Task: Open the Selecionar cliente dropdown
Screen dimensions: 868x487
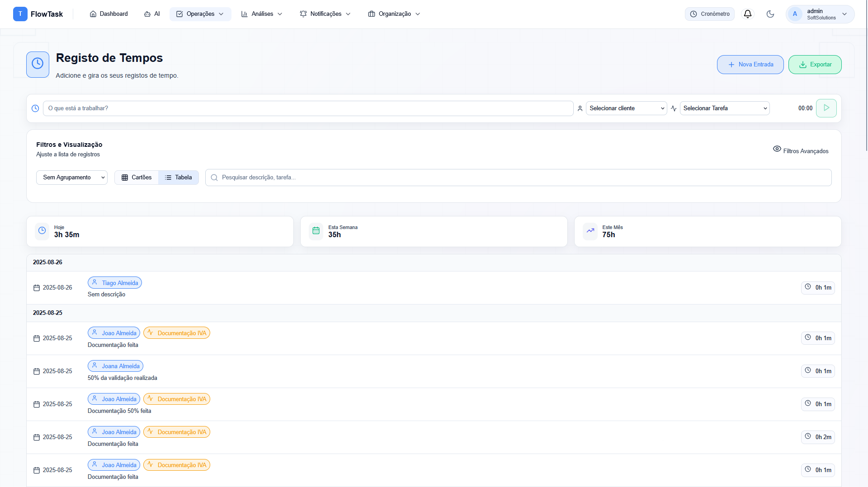Action: 626,108
